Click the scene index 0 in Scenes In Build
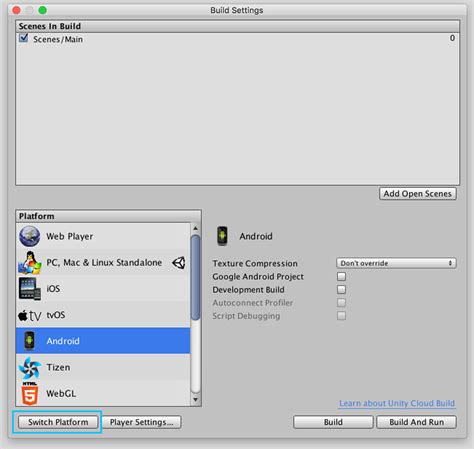The height and width of the screenshot is (449, 474). click(452, 38)
